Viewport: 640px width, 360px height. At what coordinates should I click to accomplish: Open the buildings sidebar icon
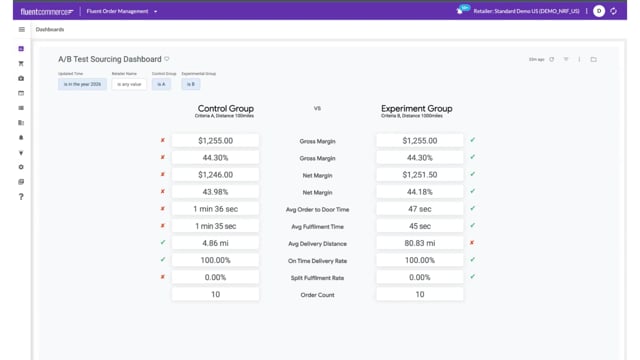21,122
